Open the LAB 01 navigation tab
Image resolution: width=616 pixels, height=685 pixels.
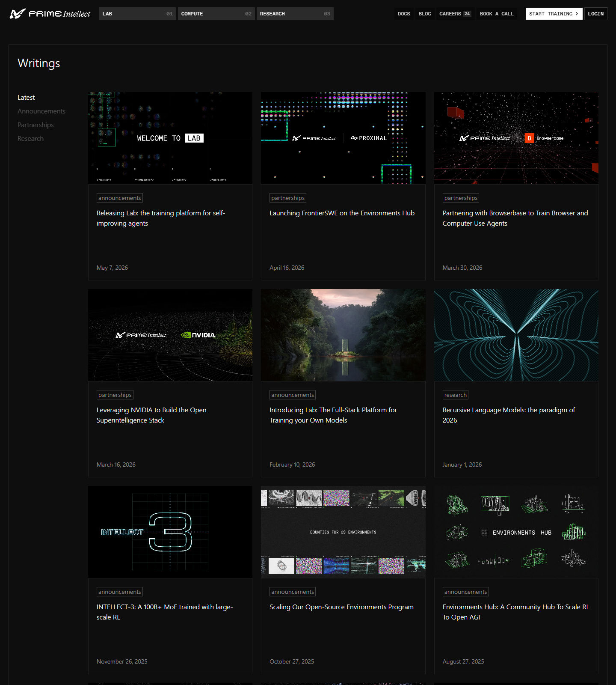[x=137, y=14]
